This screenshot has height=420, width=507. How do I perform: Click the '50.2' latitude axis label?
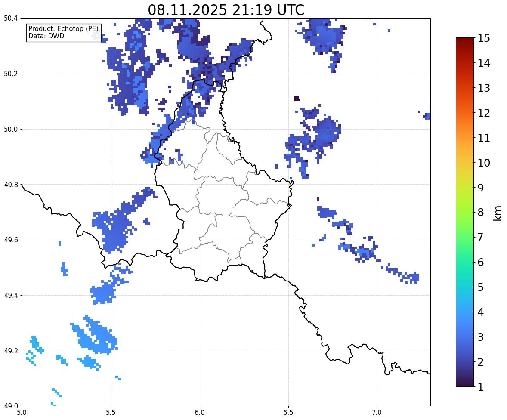11,74
